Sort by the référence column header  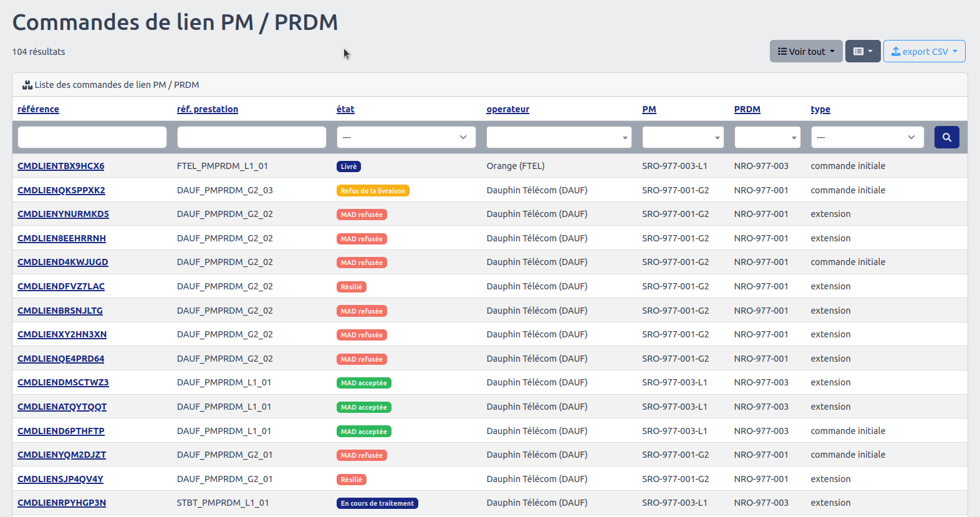tap(38, 109)
